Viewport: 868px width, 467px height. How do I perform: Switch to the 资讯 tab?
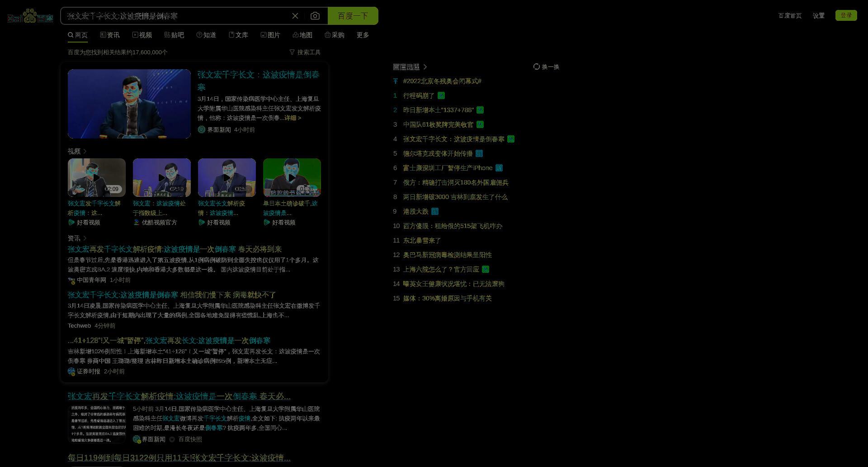pos(110,35)
